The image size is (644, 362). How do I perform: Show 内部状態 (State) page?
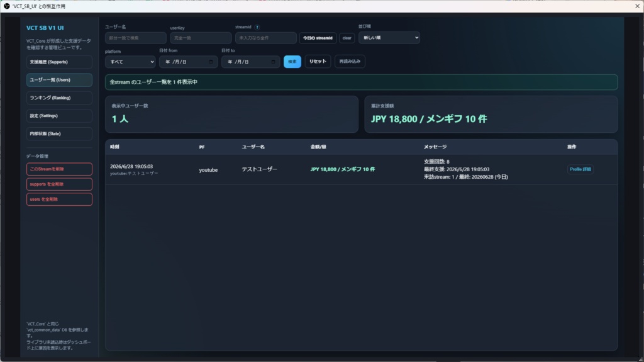[59, 133]
